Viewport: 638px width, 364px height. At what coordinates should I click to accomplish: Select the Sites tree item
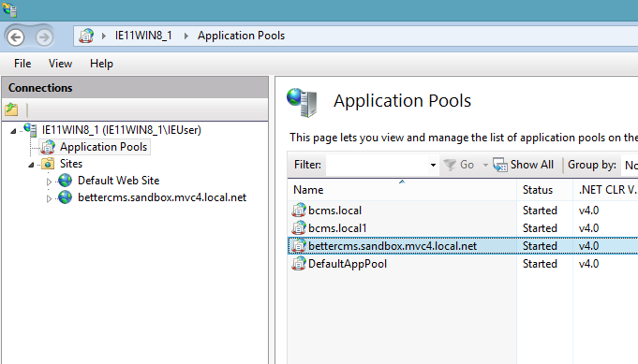pos(71,164)
